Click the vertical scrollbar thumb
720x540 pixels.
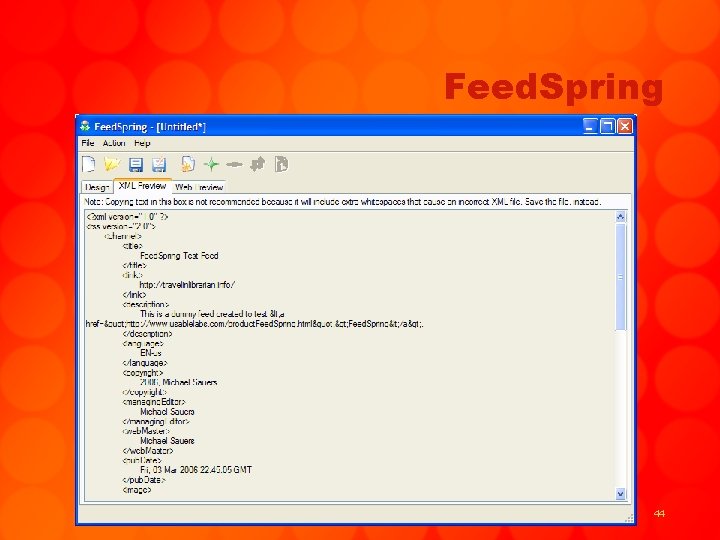tap(620, 276)
